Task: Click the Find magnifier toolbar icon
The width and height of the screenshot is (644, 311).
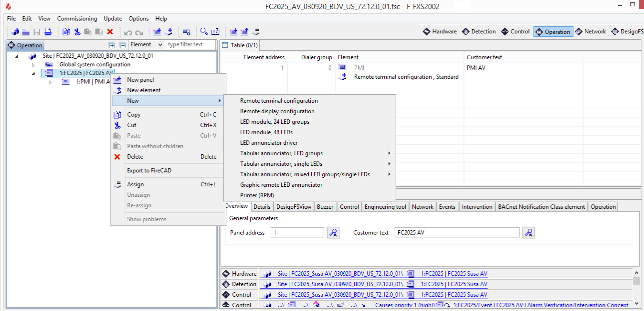Action: click(204, 32)
